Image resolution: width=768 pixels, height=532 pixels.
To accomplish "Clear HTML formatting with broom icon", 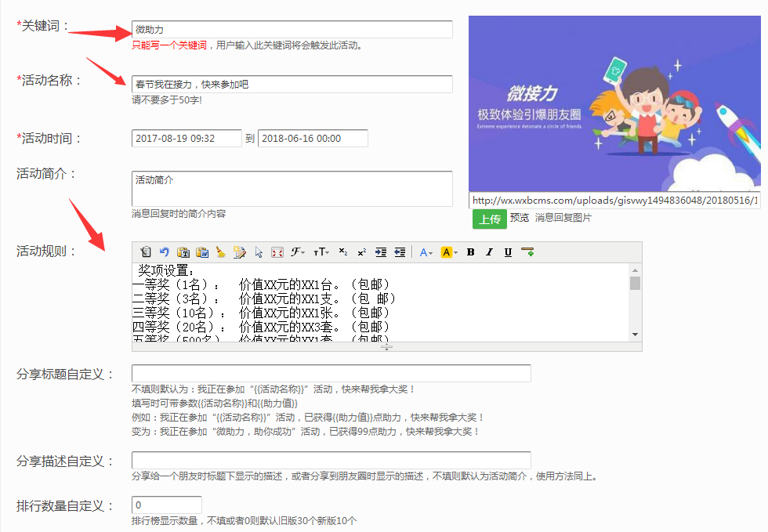I will tap(221, 252).
